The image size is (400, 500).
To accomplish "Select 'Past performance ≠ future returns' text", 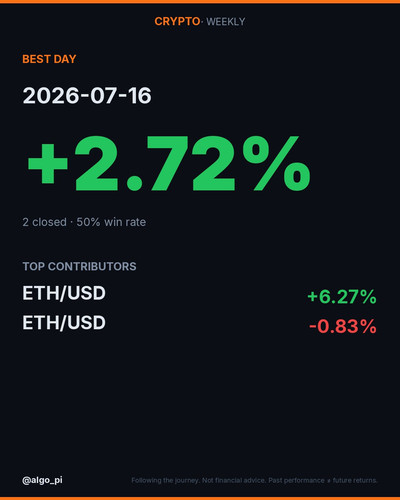I will pos(323,481).
